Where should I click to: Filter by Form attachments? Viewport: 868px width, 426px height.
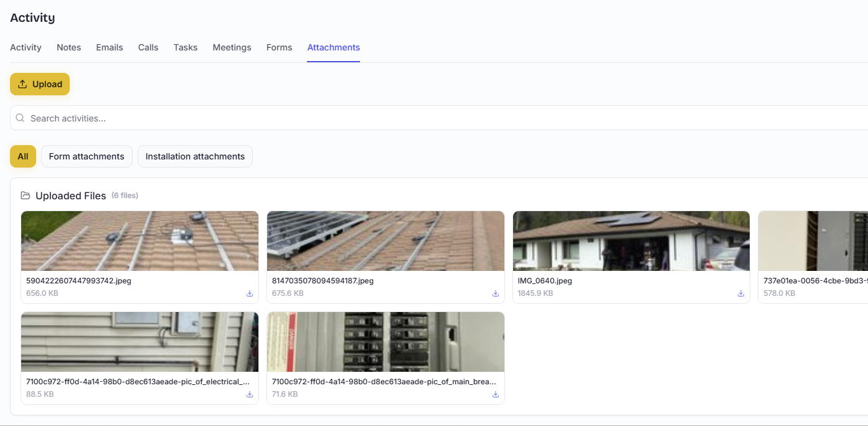pyautogui.click(x=87, y=156)
